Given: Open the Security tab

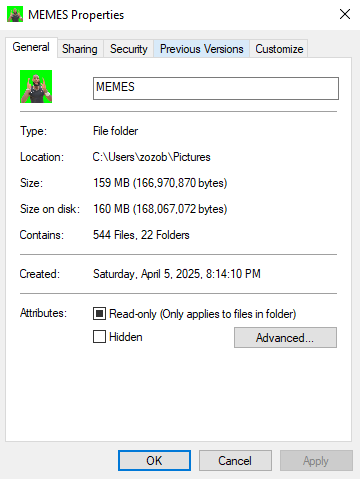Looking at the screenshot, I should click(x=129, y=49).
